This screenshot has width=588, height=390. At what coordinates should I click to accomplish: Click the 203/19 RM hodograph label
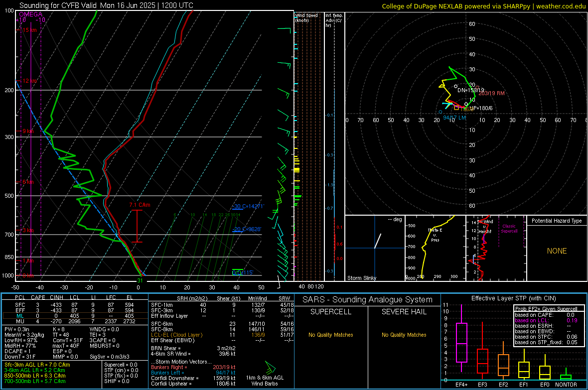pos(492,93)
